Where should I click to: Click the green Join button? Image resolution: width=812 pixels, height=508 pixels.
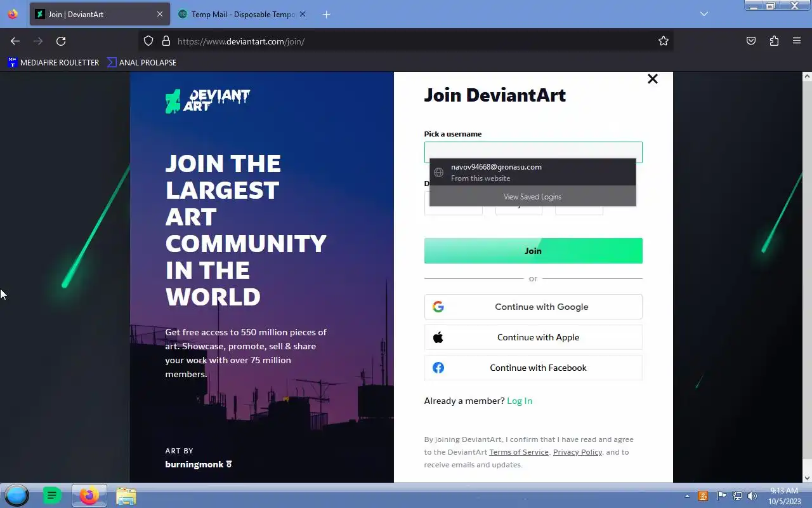coord(533,251)
